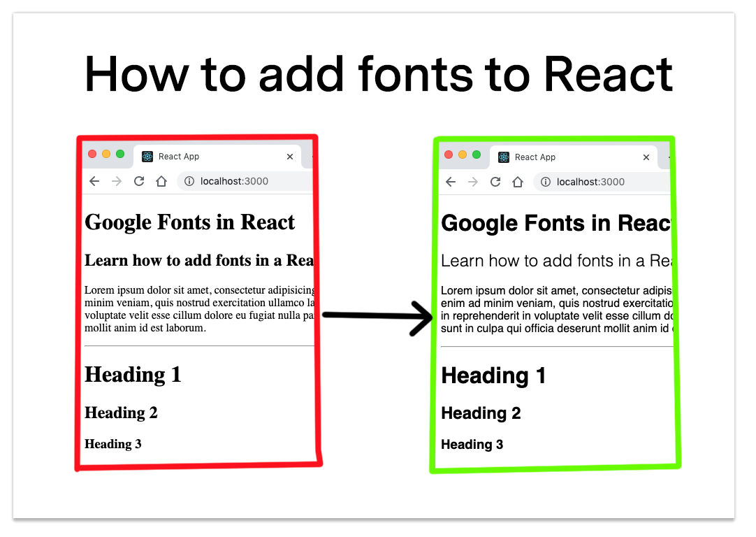Click 'Heading 1' in left window

133,375
